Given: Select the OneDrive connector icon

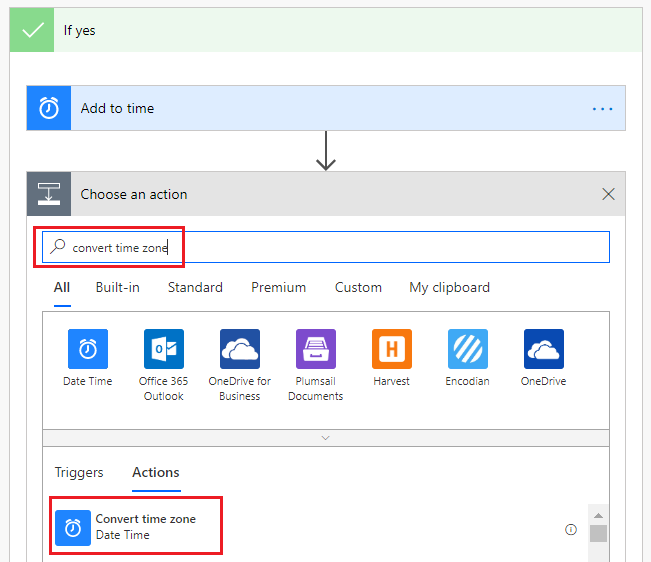Looking at the screenshot, I should point(544,349).
